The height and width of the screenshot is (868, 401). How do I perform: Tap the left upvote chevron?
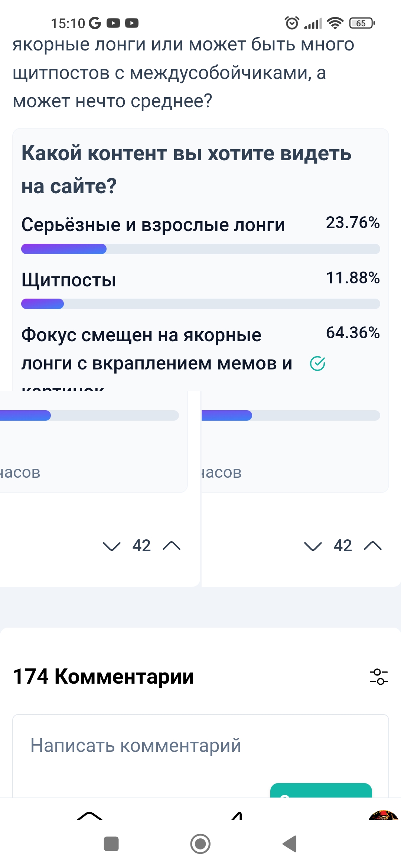point(172,546)
